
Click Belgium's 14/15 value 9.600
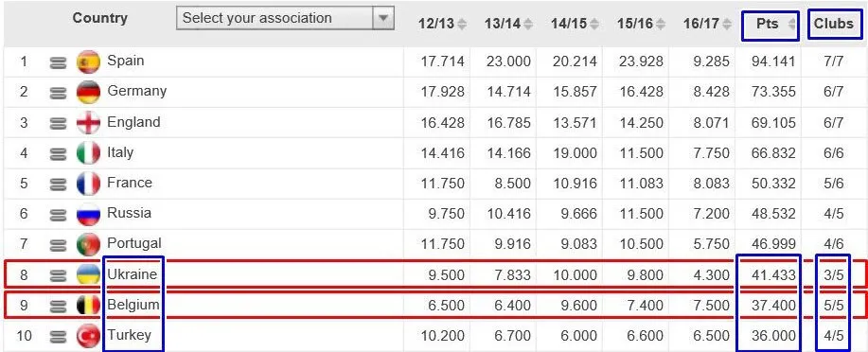(x=578, y=305)
